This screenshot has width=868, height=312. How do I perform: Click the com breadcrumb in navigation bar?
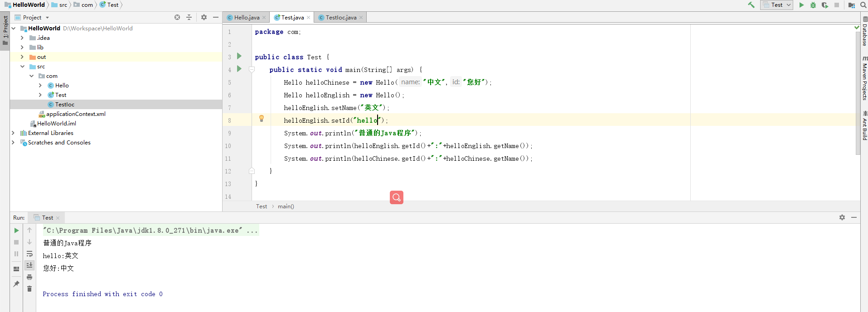(83, 5)
